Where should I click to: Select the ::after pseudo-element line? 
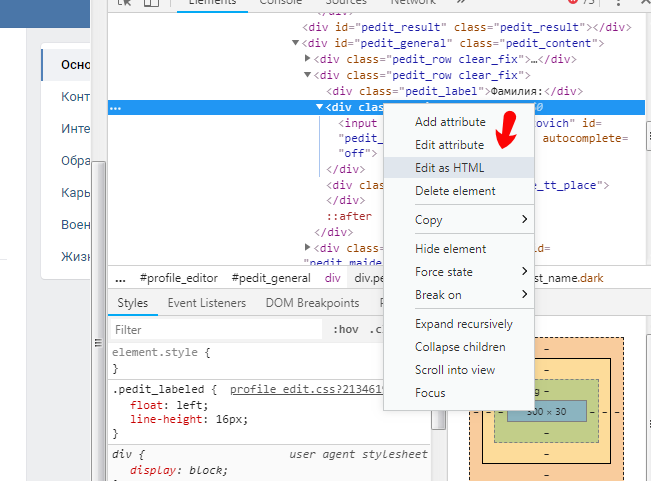pos(349,216)
